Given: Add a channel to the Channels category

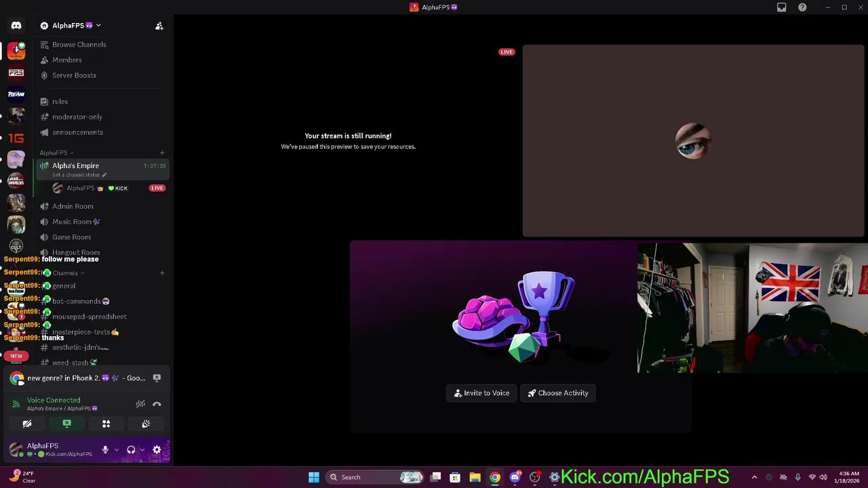Looking at the screenshot, I should click(162, 273).
